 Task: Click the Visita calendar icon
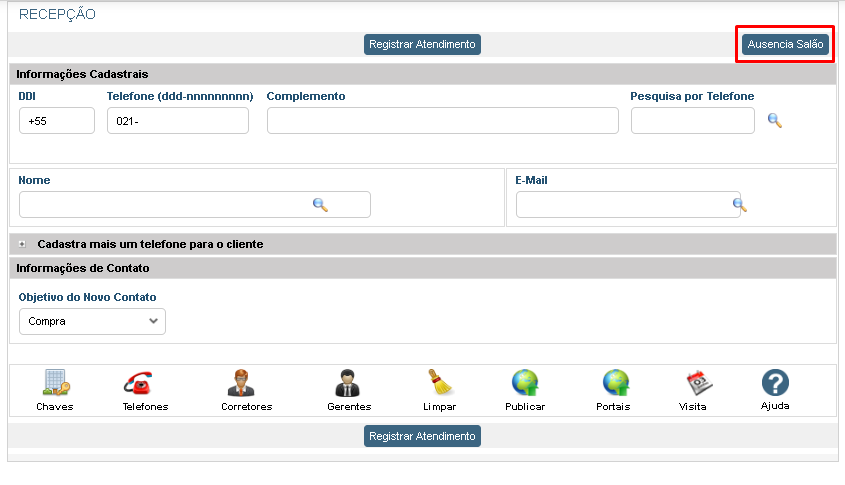coord(697,383)
